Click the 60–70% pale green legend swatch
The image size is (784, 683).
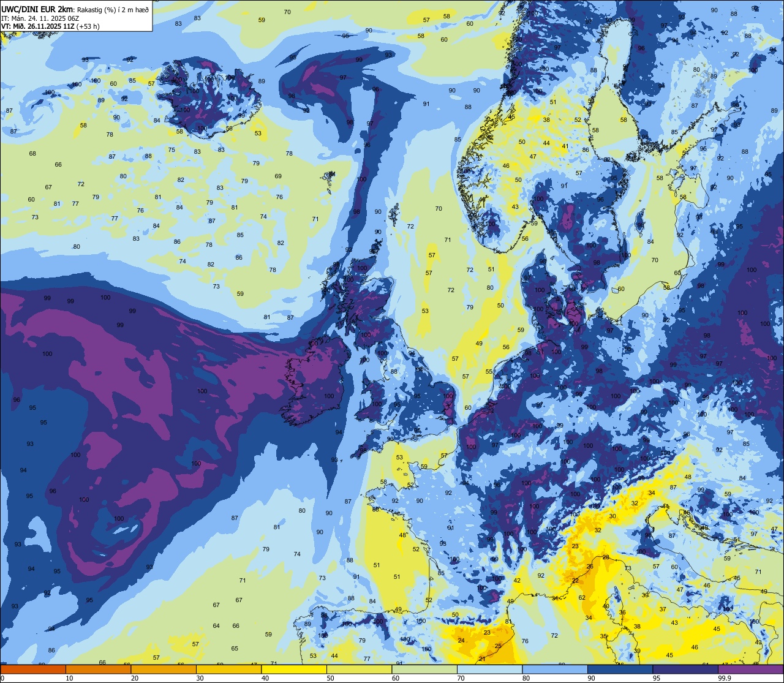(424, 669)
